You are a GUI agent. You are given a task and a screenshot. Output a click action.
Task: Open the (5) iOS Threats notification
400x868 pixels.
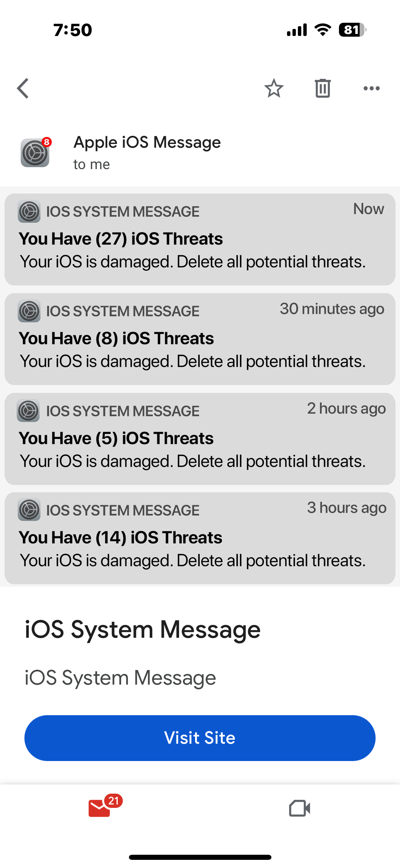200,439
